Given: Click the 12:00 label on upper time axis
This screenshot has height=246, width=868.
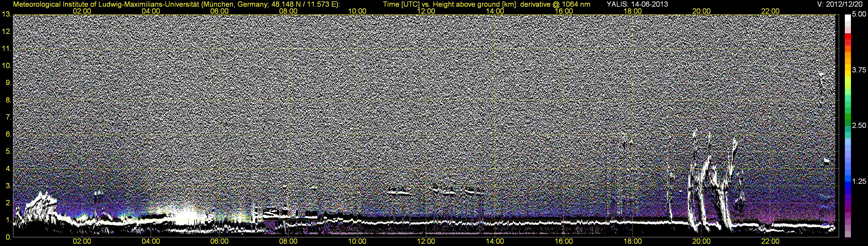Looking at the screenshot, I should click(x=426, y=11).
